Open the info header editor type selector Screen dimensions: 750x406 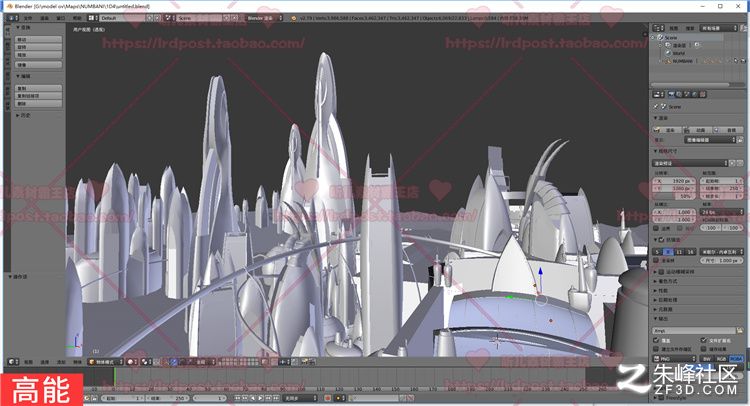(x=12, y=18)
